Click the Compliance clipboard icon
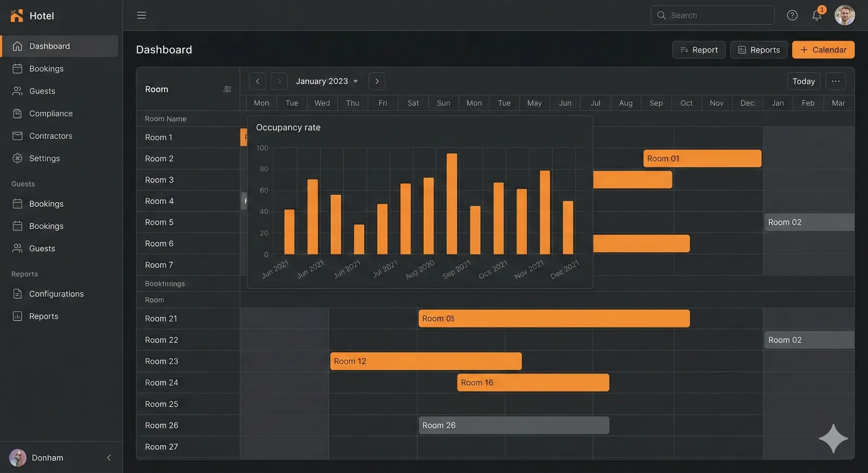This screenshot has height=473, width=868. tap(17, 113)
